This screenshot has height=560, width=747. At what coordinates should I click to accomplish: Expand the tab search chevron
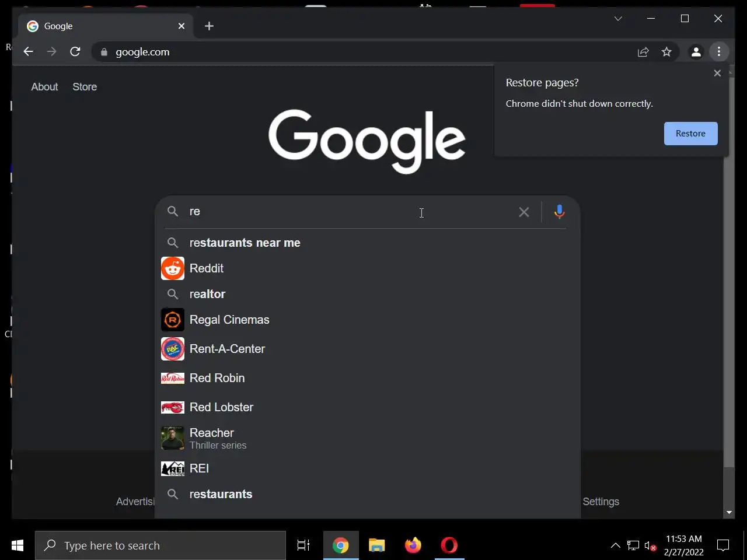point(618,19)
